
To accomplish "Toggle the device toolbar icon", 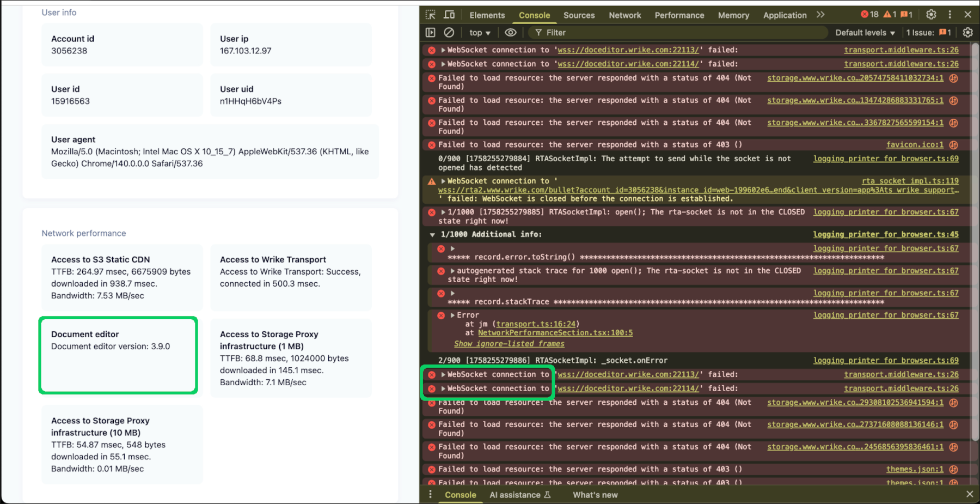I will (449, 15).
